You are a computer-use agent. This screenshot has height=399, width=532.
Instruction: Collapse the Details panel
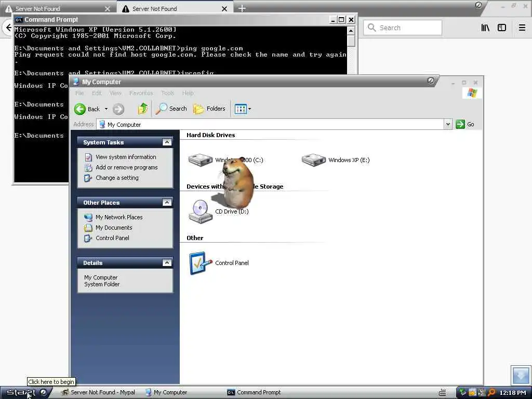coord(167,262)
